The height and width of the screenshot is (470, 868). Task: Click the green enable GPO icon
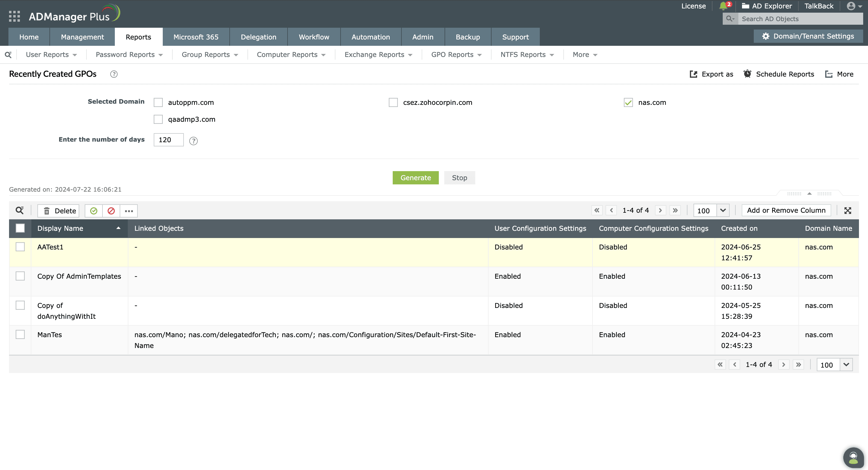pos(94,211)
